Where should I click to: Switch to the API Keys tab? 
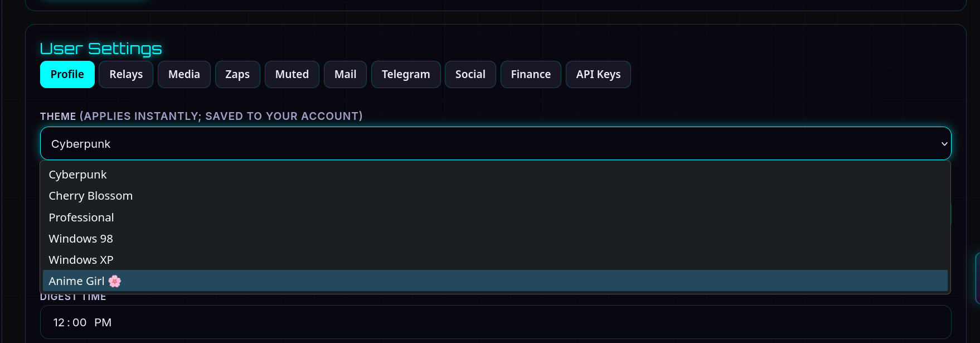pyautogui.click(x=598, y=74)
